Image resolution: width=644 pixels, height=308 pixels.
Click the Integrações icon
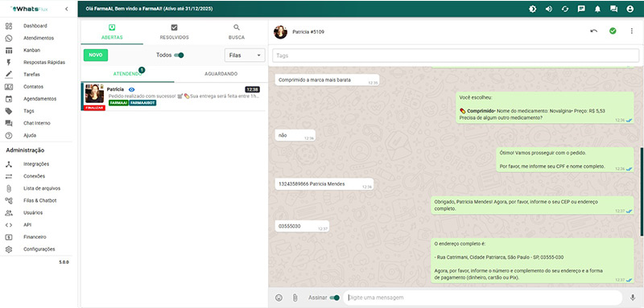9,164
